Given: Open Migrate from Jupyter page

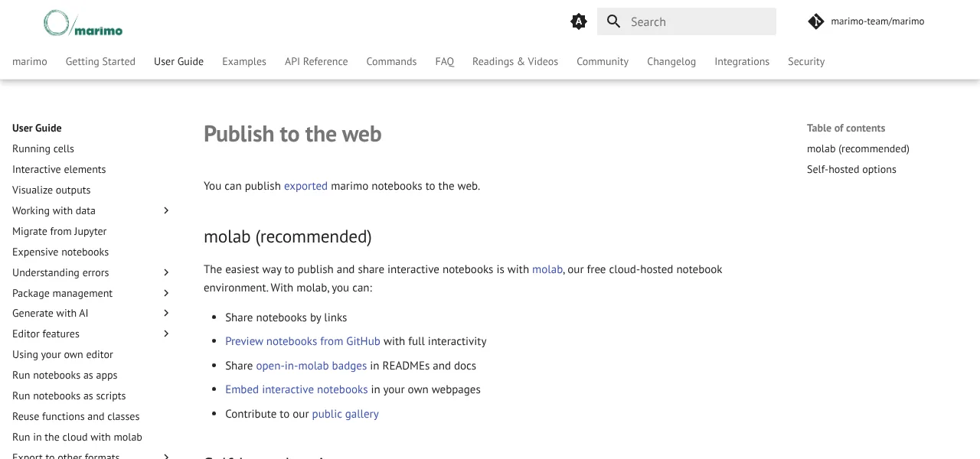Looking at the screenshot, I should click(59, 231).
